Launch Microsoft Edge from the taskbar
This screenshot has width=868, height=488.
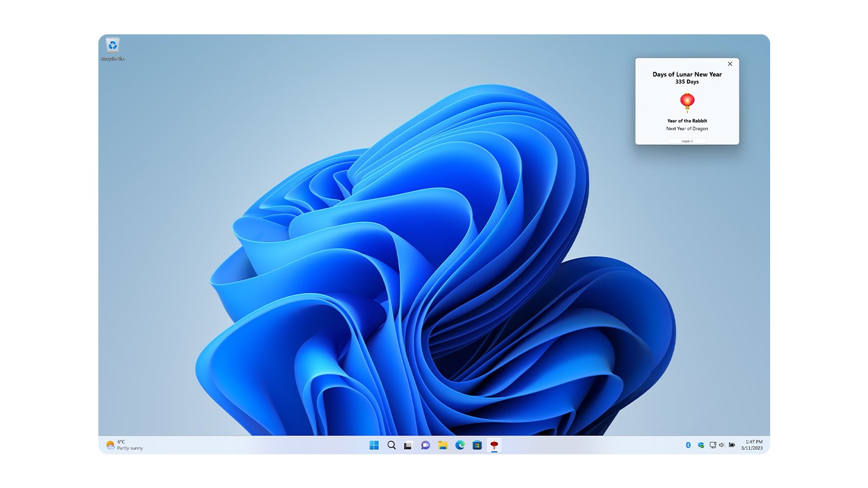(x=460, y=445)
